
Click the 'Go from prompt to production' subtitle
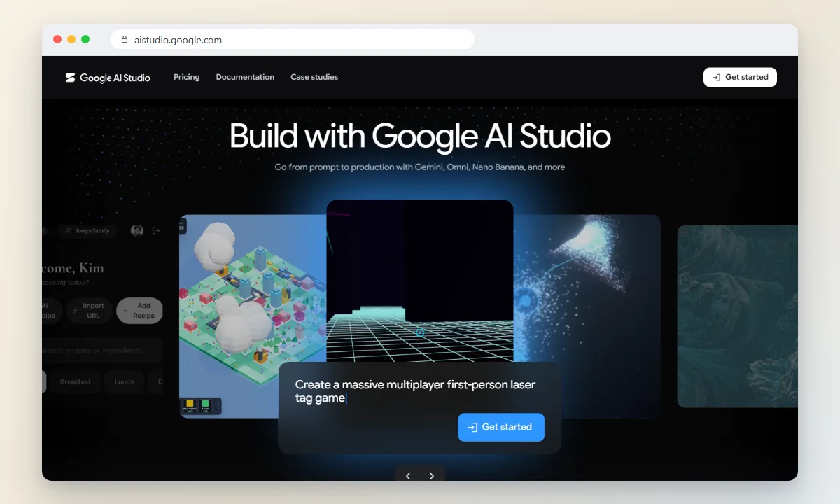[420, 167]
